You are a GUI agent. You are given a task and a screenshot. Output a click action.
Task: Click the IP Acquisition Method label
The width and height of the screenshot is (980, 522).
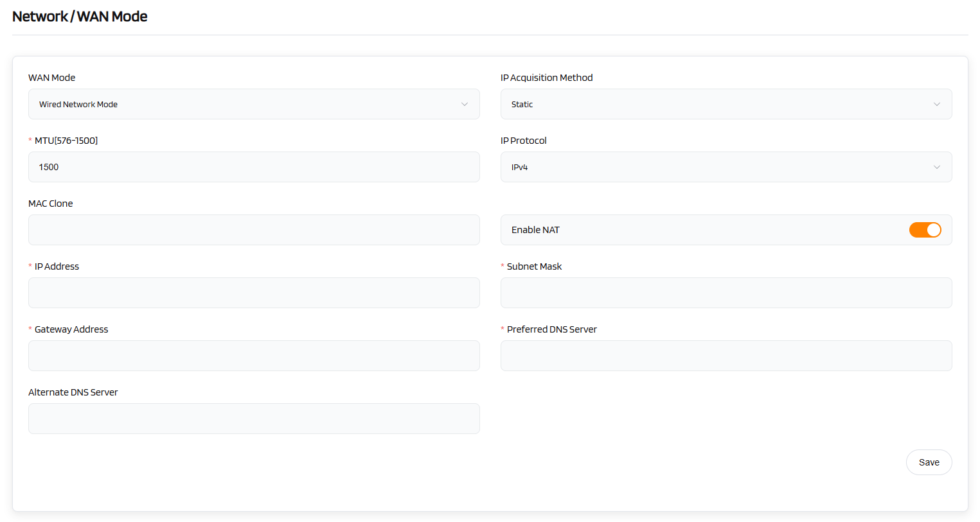tap(546, 78)
